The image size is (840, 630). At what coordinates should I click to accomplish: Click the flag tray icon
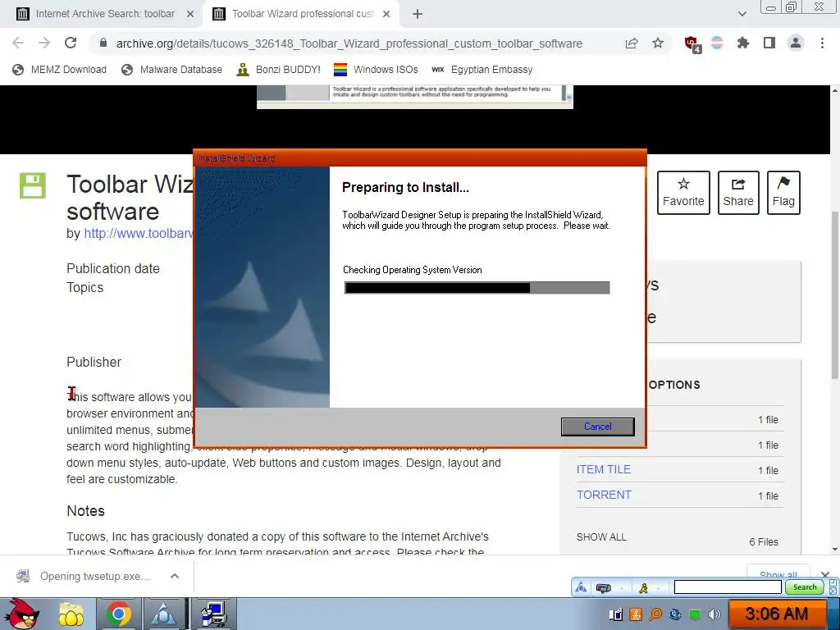[616, 614]
